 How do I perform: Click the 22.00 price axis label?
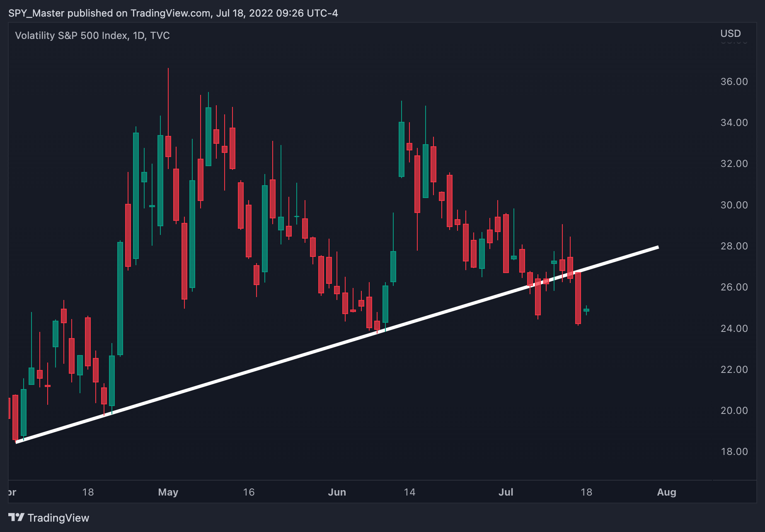(734, 370)
